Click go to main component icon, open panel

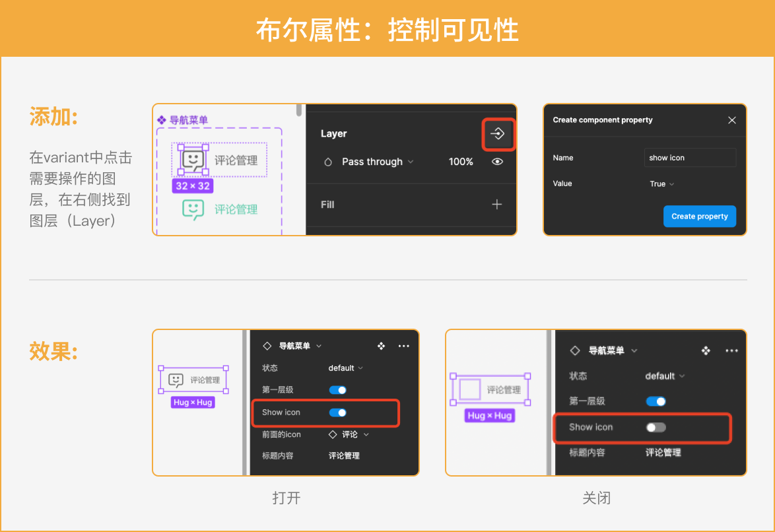tap(381, 346)
